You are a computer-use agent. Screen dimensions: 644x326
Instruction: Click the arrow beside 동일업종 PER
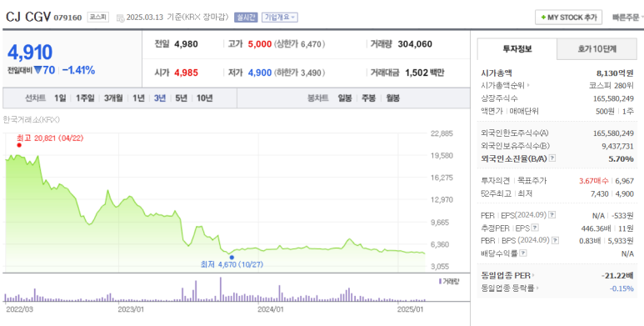coord(533,275)
